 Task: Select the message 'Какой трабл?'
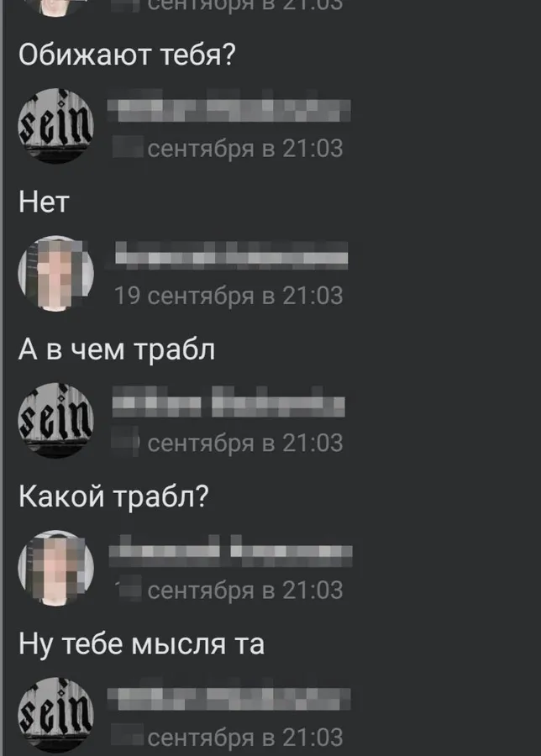point(113,496)
